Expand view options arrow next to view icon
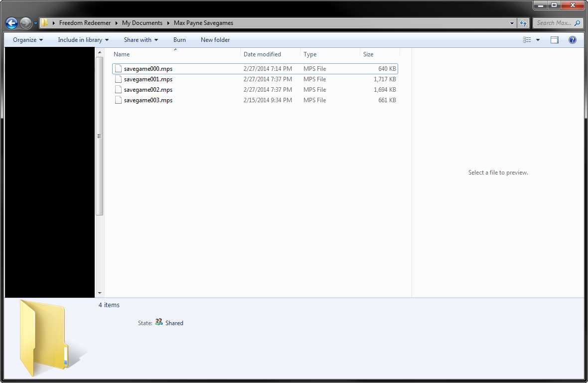 pyautogui.click(x=538, y=40)
